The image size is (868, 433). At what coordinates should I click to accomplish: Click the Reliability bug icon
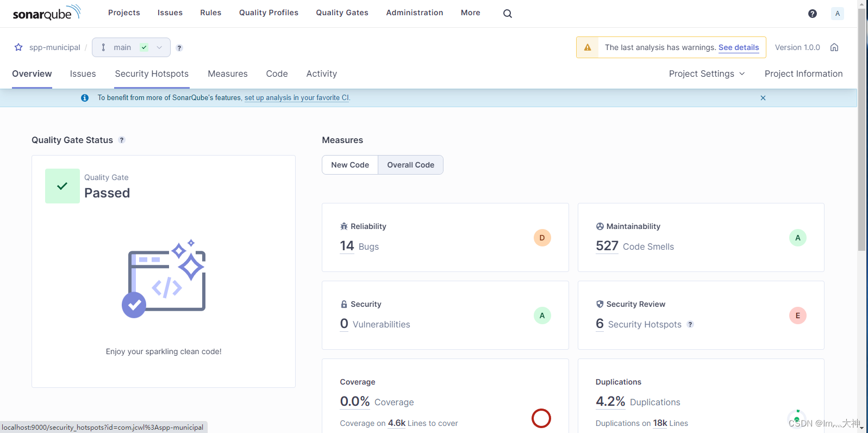(344, 226)
